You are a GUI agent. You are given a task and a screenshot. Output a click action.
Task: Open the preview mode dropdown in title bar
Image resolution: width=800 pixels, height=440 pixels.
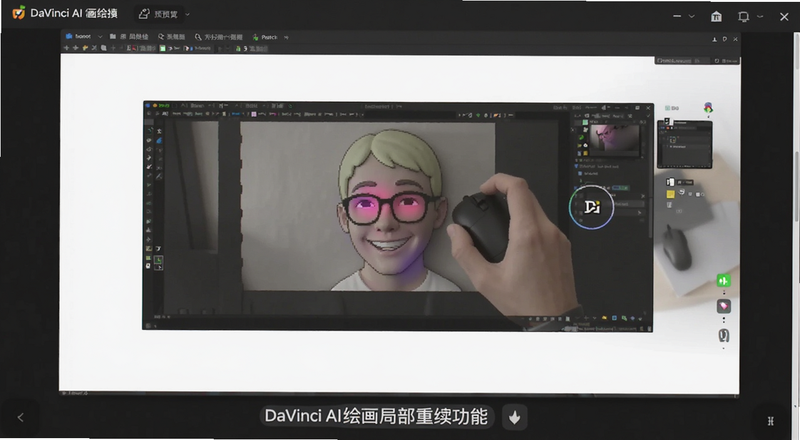click(x=163, y=14)
